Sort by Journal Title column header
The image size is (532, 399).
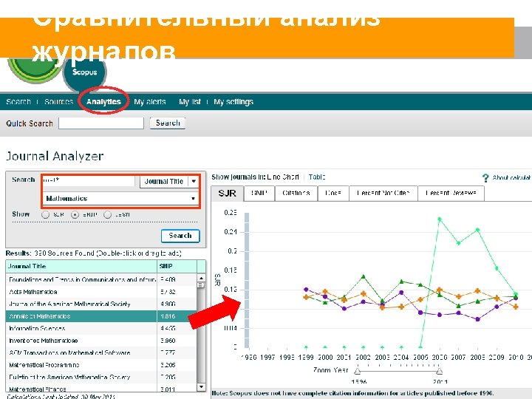tap(81, 266)
